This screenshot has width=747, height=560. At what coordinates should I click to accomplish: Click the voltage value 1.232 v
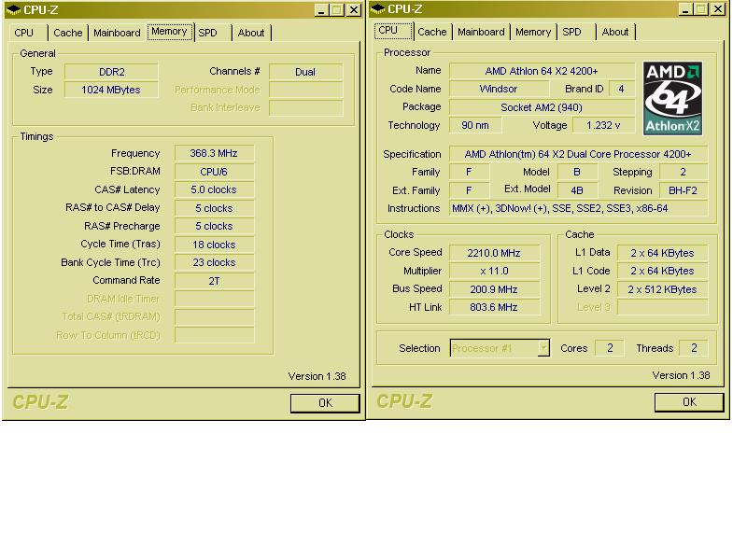[603, 126]
